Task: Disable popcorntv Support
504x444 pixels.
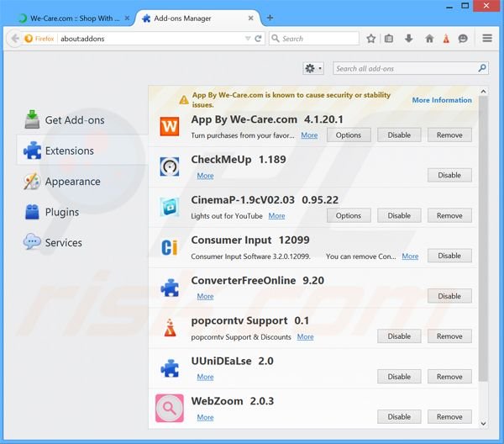Action: [x=399, y=336]
